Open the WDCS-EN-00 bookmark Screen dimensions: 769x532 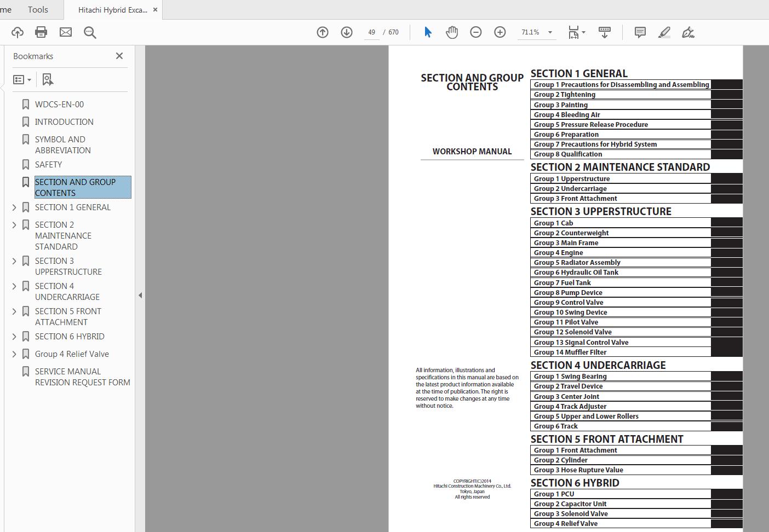[x=59, y=105]
